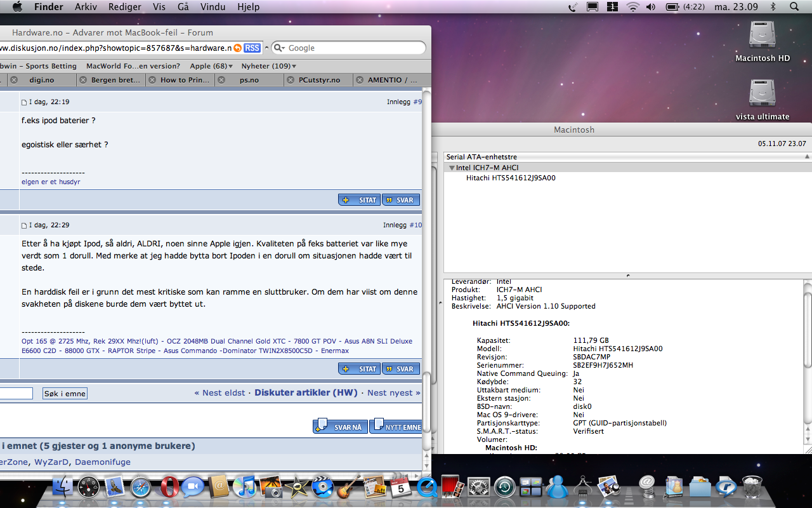Open Nyheter (109) bookmarks dropdown

(x=270, y=66)
